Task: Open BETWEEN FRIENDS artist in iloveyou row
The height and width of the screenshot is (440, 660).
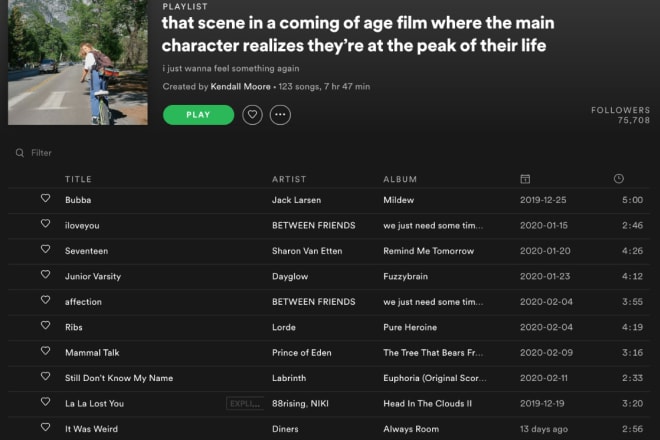Action: (x=314, y=226)
